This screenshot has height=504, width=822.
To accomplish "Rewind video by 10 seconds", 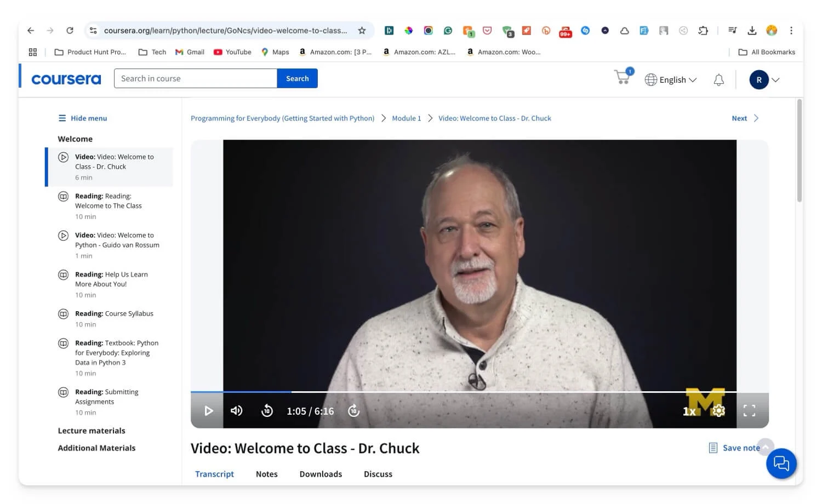I will tap(267, 411).
